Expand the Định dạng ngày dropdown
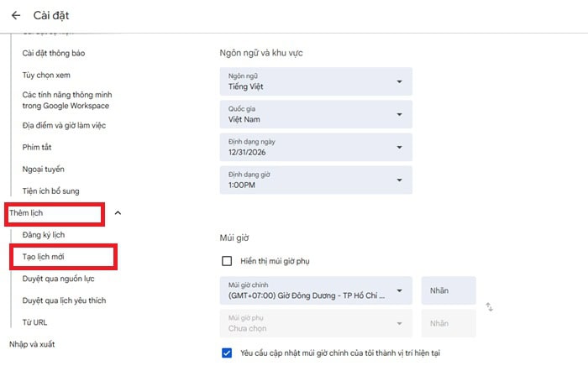The height and width of the screenshot is (371, 588). (316, 147)
